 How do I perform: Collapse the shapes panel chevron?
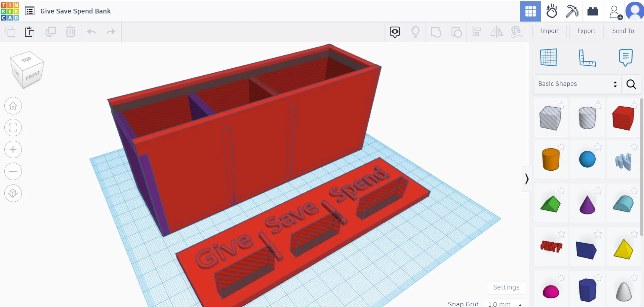pos(527,179)
